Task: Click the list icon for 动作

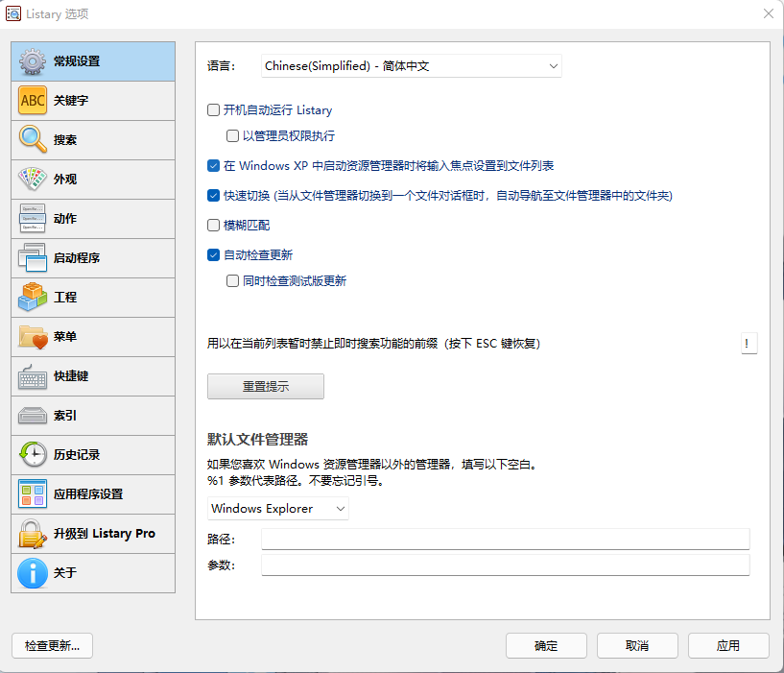Action: point(33,218)
